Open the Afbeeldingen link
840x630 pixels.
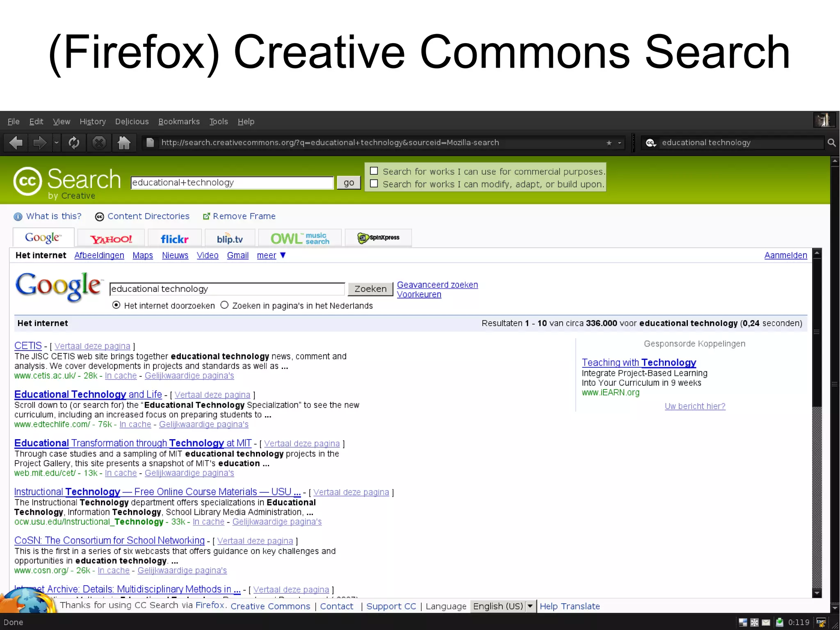click(99, 255)
